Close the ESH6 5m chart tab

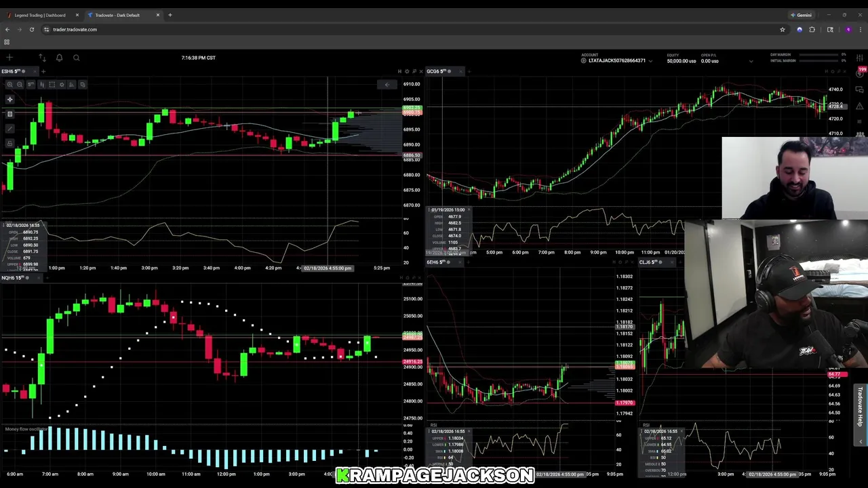[x=35, y=71]
